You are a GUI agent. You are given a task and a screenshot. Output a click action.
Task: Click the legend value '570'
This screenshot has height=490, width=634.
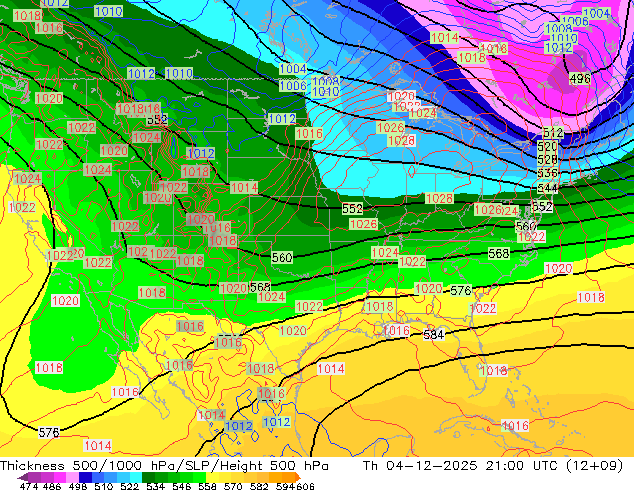[233, 486]
